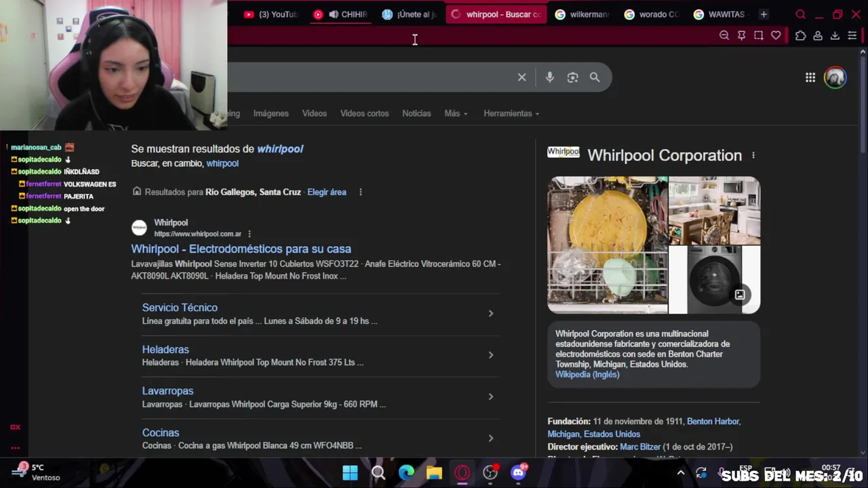Switch to the Imágenes search tab
The image size is (868, 488).
click(271, 113)
